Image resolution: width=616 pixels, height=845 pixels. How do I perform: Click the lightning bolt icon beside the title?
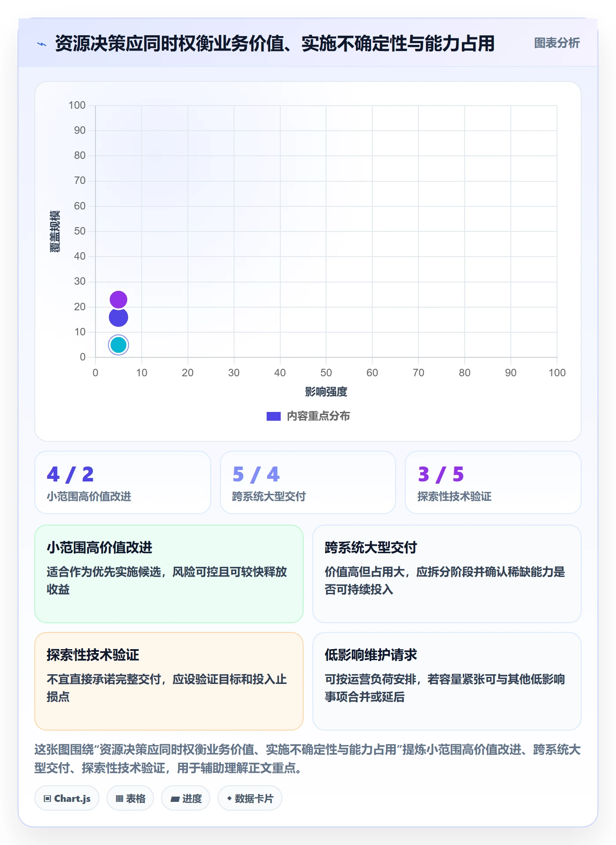click(x=42, y=44)
